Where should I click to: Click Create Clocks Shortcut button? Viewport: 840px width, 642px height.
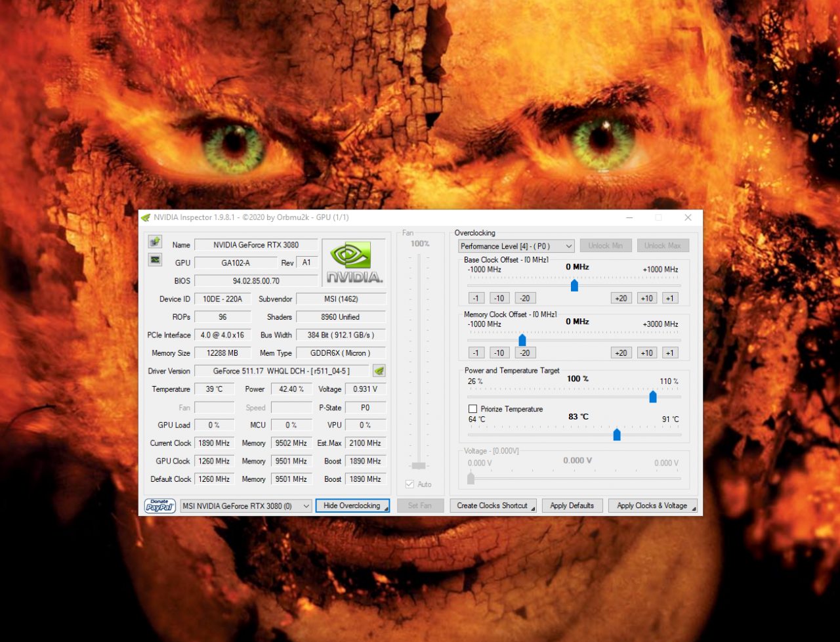point(493,505)
